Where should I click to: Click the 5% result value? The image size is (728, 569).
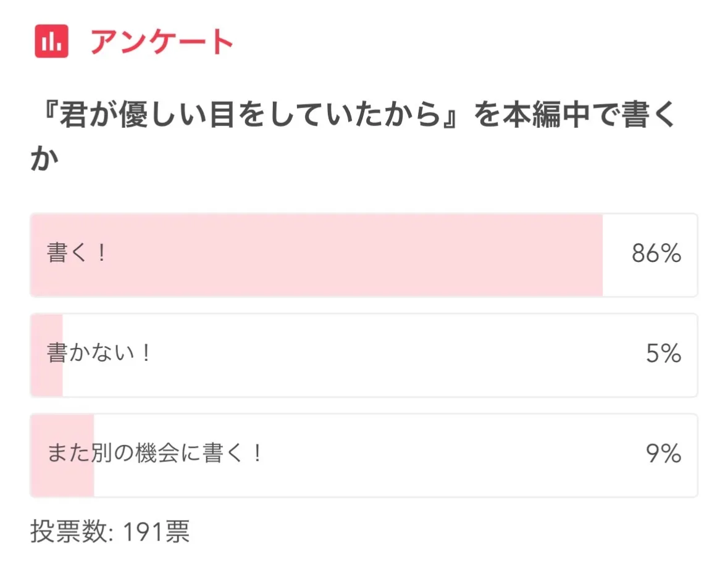pyautogui.click(x=663, y=354)
